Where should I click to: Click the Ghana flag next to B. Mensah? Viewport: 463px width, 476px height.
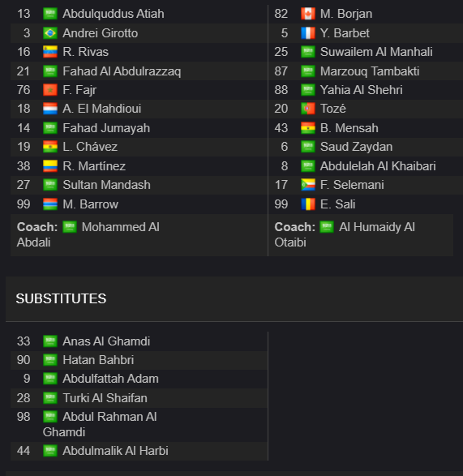tap(308, 128)
